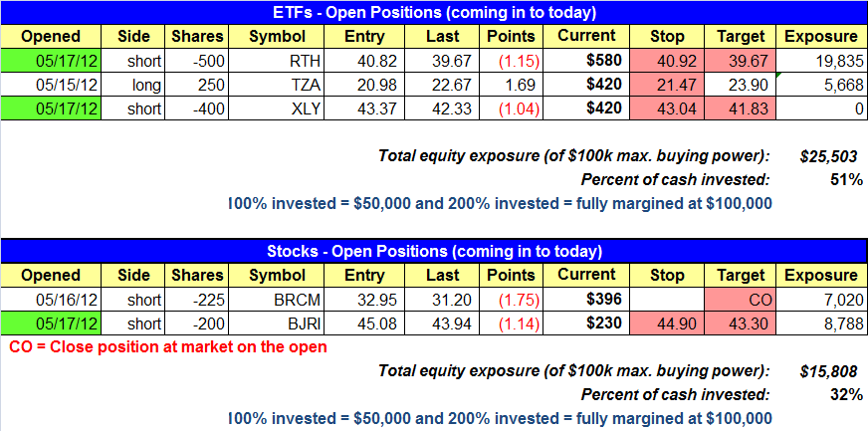Select the 51% percent of cash invested
Image resolution: width=868 pixels, height=431 pixels.
848,180
